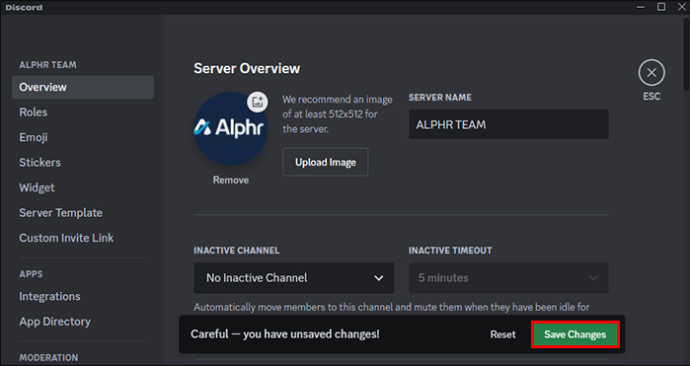Expand the No Inactive Channel dropdown

[294, 278]
